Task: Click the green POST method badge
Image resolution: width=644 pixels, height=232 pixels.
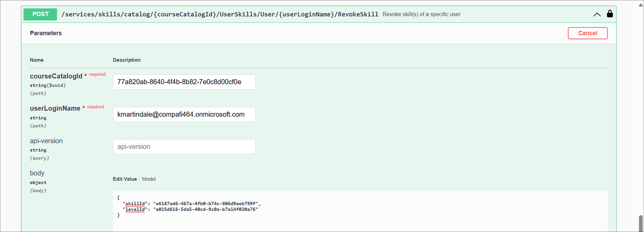Action: point(40,14)
